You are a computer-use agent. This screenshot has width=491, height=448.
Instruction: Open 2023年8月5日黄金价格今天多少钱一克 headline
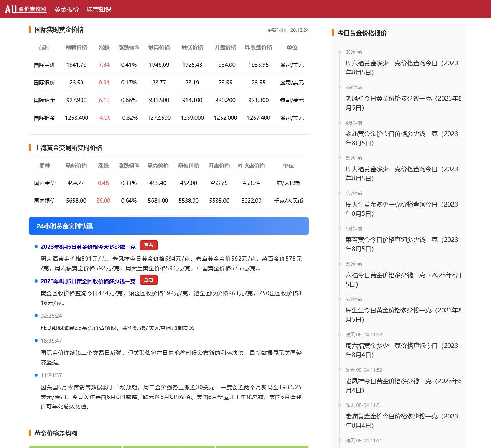88,247
